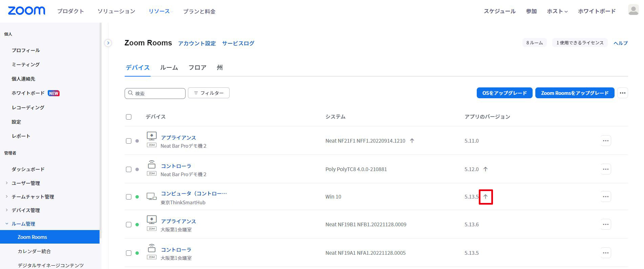
Task: Check the Neat Bar Pro appliance row checkbox
Action: 129,141
